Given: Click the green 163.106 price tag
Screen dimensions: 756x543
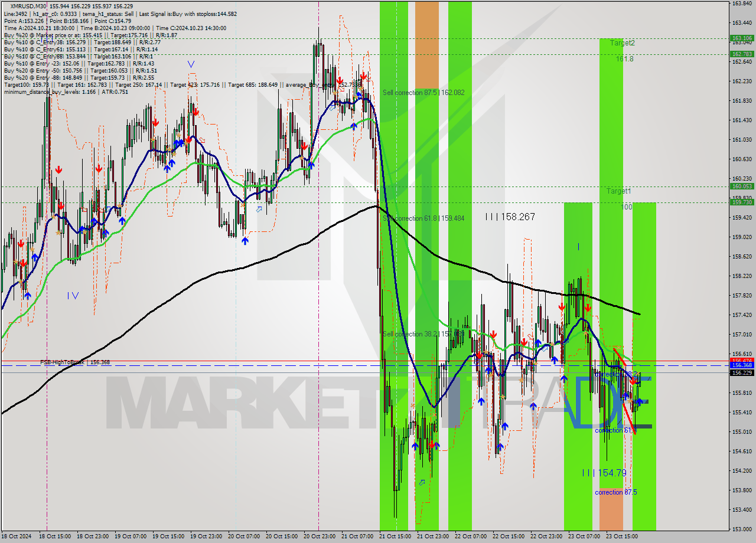Looking at the screenshot, I should 742,38.
